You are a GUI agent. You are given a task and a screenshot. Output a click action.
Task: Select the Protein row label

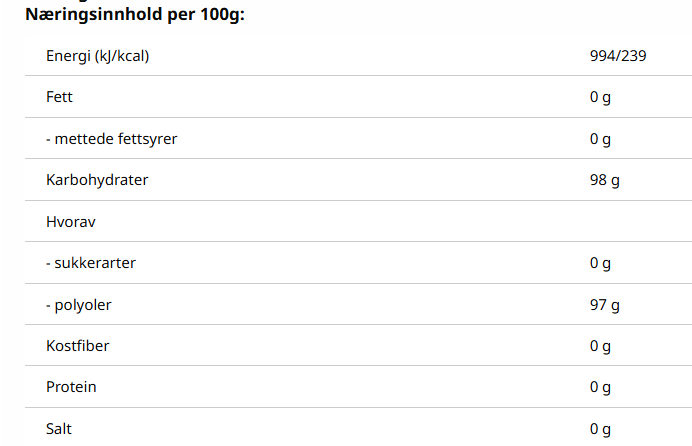pyautogui.click(x=71, y=387)
